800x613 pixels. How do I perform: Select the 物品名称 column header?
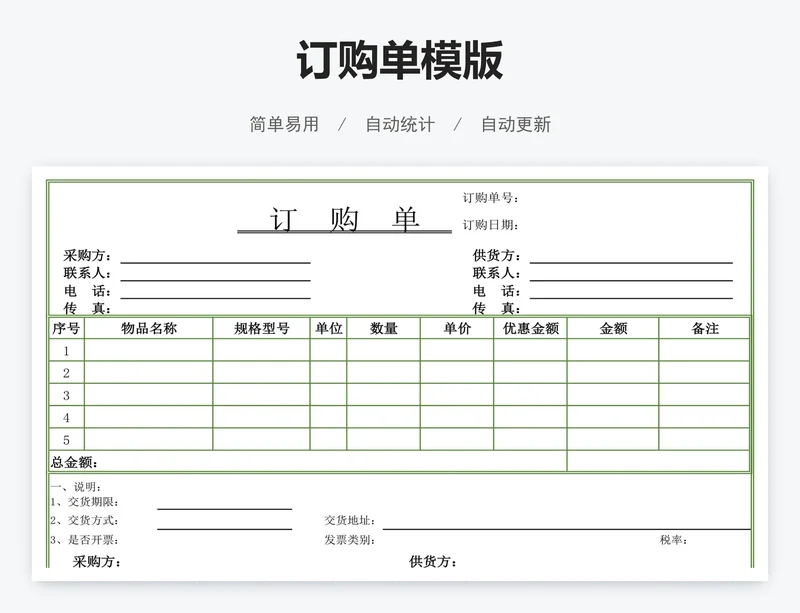[148, 328]
